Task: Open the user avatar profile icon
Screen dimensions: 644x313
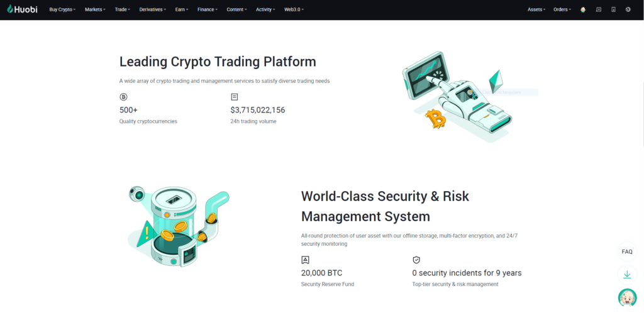Action: pos(583,9)
